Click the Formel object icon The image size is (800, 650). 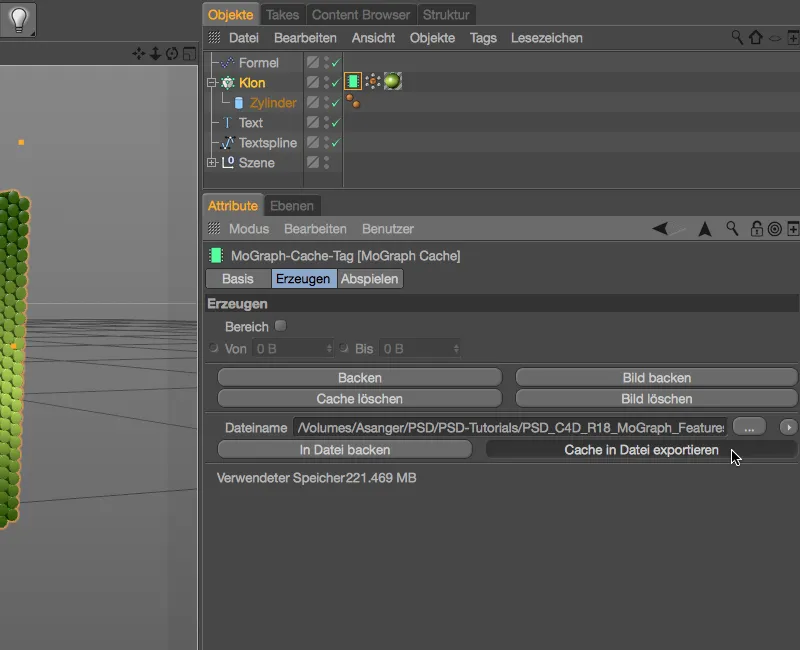point(228,63)
